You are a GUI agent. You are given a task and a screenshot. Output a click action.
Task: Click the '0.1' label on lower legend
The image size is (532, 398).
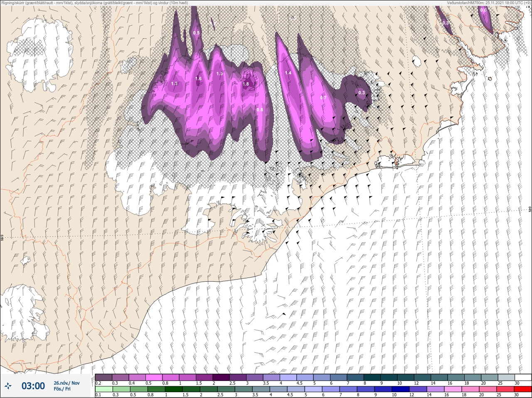click(x=98, y=395)
